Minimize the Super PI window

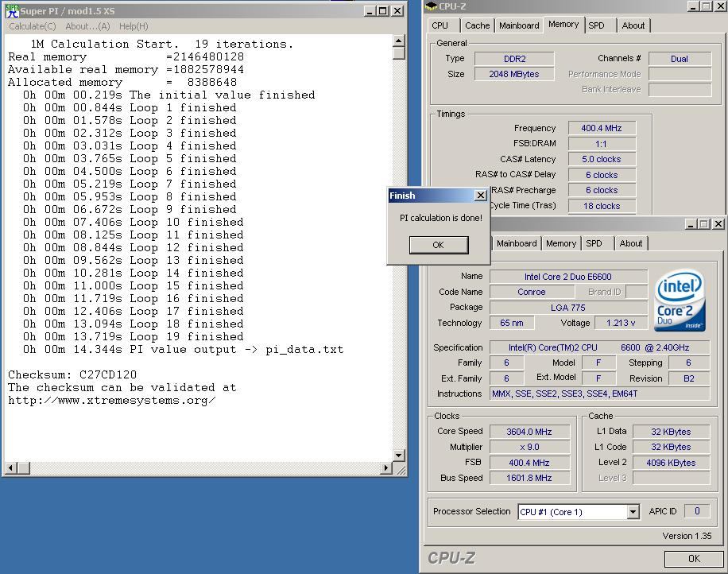[370, 10]
